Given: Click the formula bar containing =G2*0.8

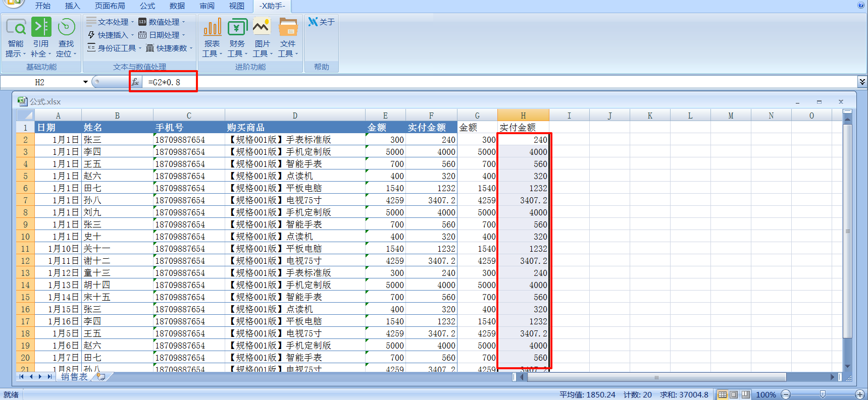Looking at the screenshot, I should pyautogui.click(x=500, y=82).
